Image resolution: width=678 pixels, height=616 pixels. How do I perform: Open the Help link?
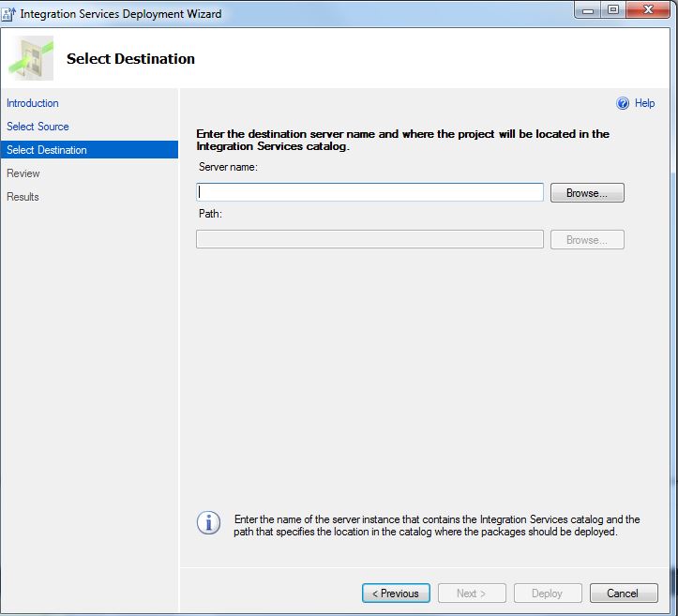pyautogui.click(x=644, y=103)
